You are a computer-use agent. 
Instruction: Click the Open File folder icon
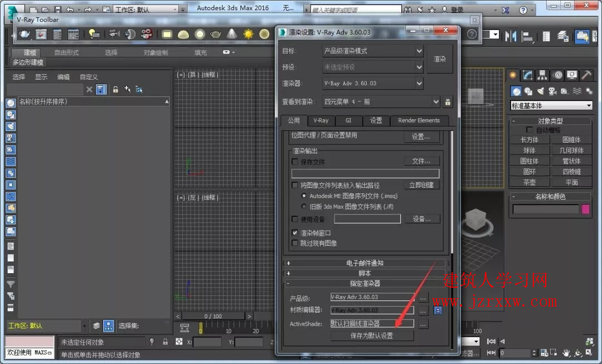click(46, 9)
